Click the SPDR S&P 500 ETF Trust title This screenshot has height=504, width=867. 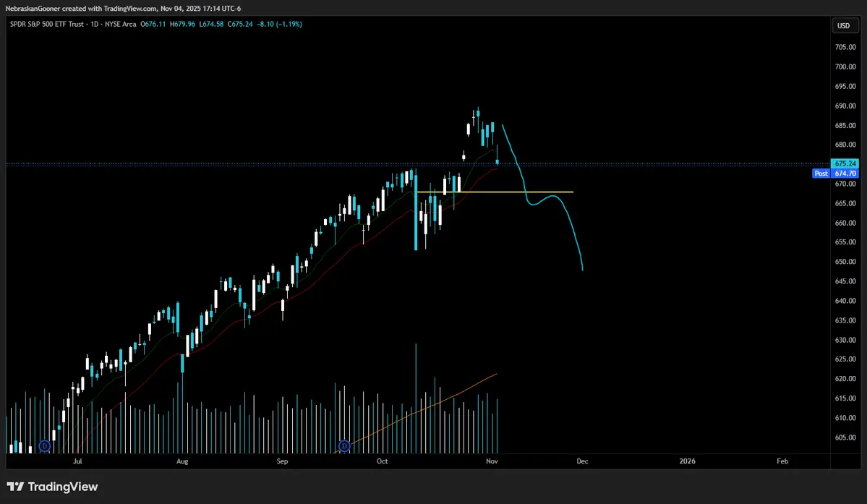click(47, 25)
